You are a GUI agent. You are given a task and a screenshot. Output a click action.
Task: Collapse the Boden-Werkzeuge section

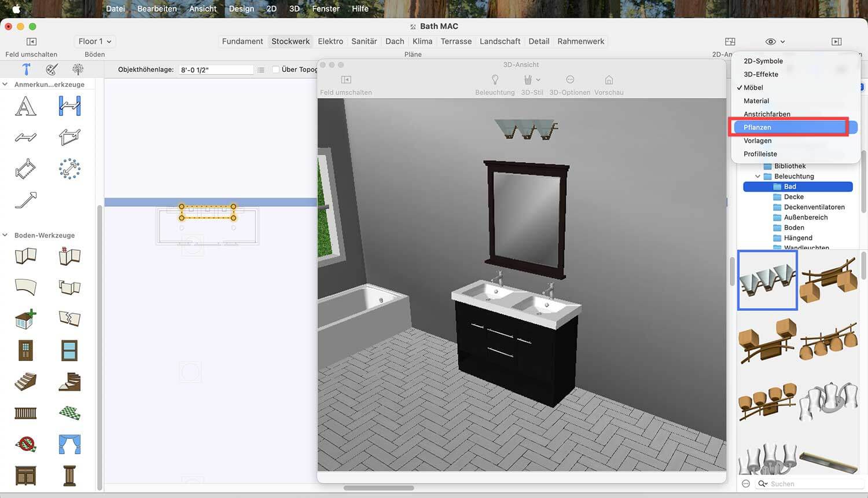pos(5,235)
